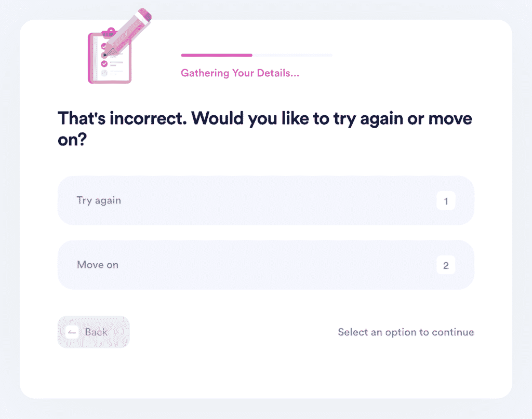Click the word 'on?' in the heading

point(72,139)
